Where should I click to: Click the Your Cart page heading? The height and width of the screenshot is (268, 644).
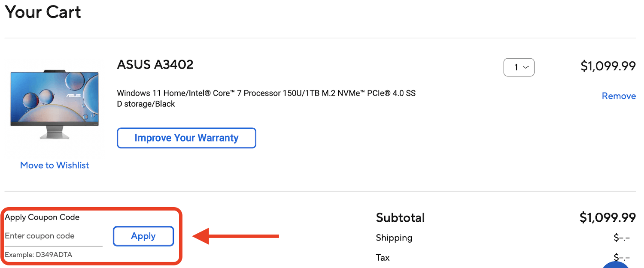[42, 12]
